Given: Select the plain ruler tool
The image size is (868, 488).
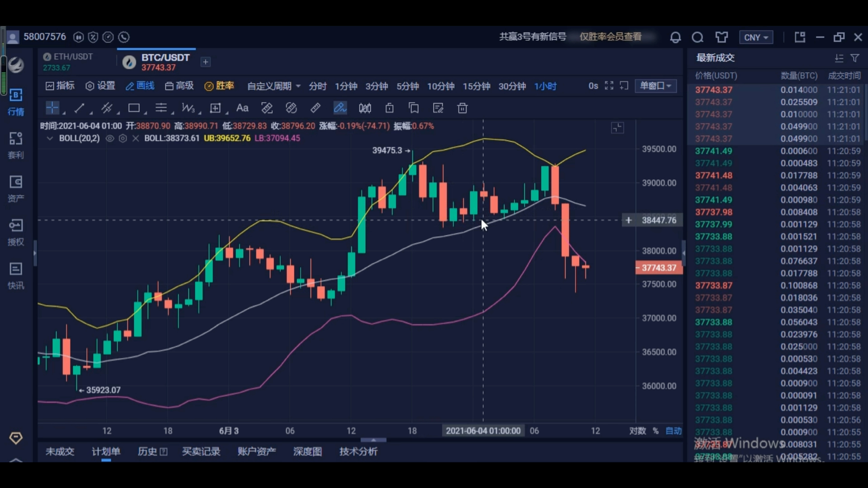Looking at the screenshot, I should [x=316, y=108].
